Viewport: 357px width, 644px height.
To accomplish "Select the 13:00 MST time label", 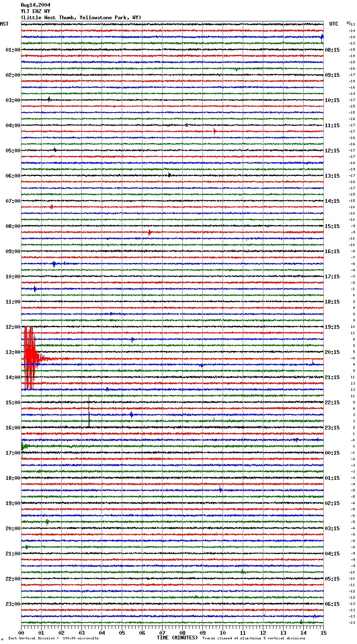I will coord(13,352).
